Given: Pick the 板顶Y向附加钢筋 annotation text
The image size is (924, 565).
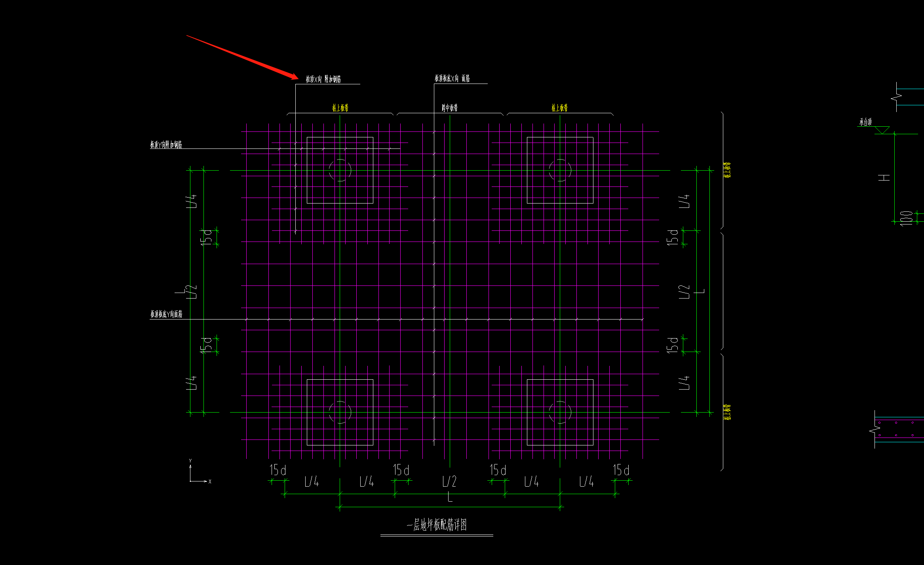Looking at the screenshot, I should click(x=166, y=145).
